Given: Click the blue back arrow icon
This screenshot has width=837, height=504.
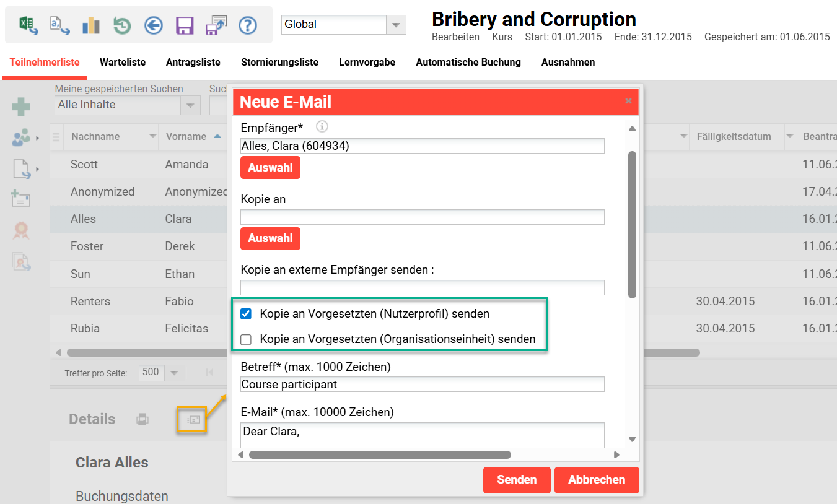Looking at the screenshot, I should pos(153,25).
